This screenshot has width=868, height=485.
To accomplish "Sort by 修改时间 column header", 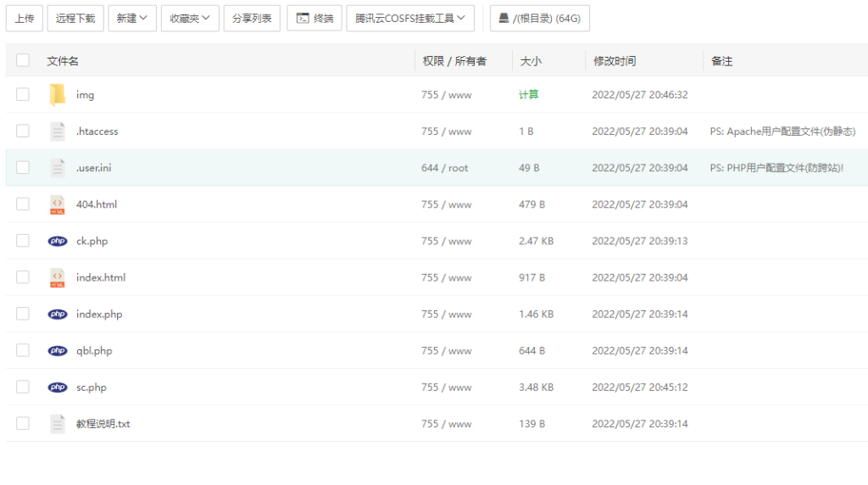I will pyautogui.click(x=615, y=61).
